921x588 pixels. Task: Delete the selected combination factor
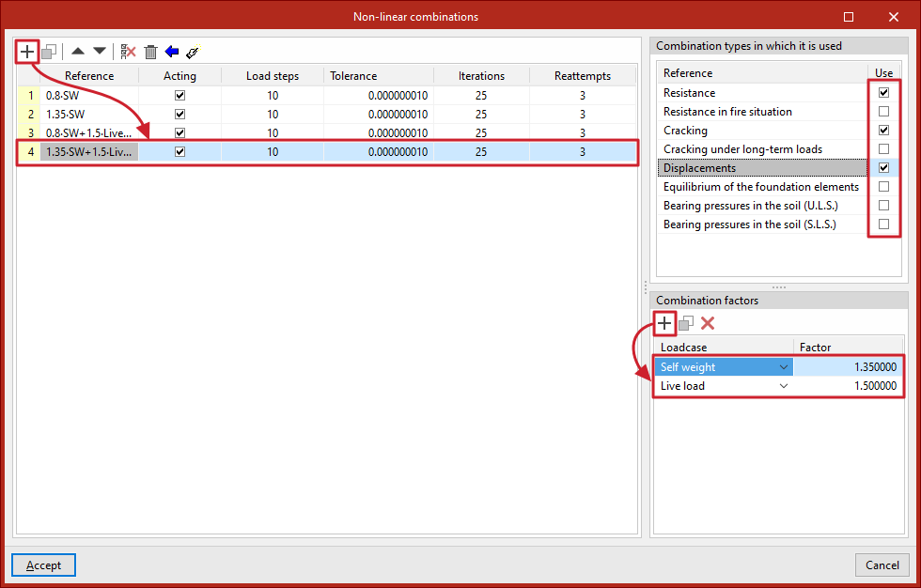pos(708,323)
